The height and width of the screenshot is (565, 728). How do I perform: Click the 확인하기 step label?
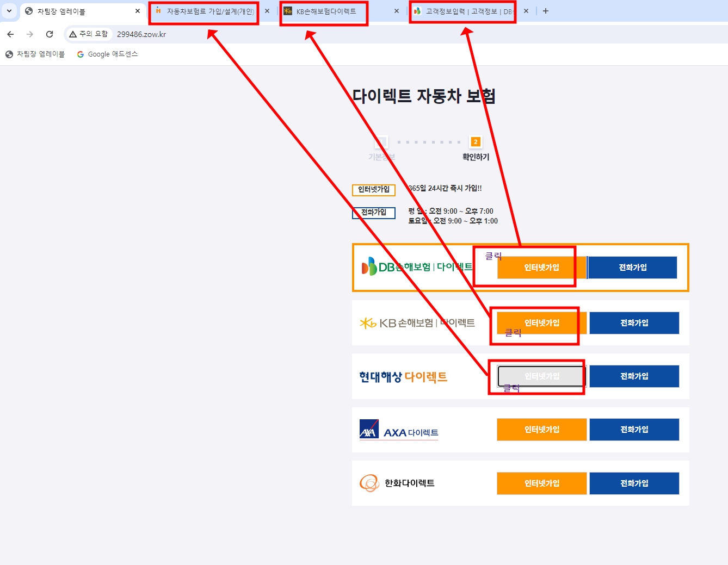(x=476, y=157)
